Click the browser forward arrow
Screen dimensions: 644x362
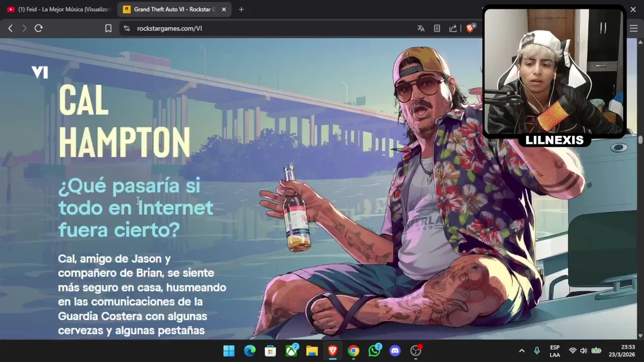pyautogui.click(x=24, y=29)
